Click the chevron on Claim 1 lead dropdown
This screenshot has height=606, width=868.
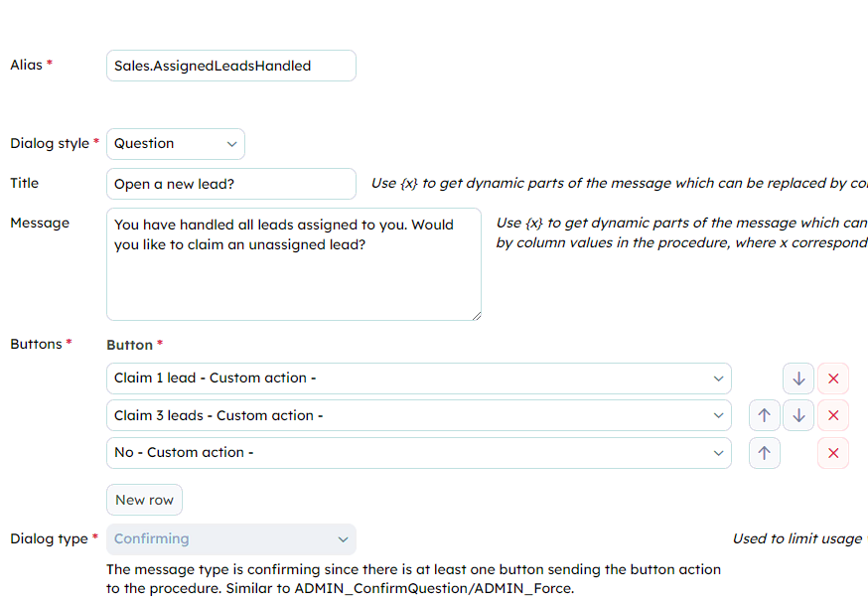[719, 379]
